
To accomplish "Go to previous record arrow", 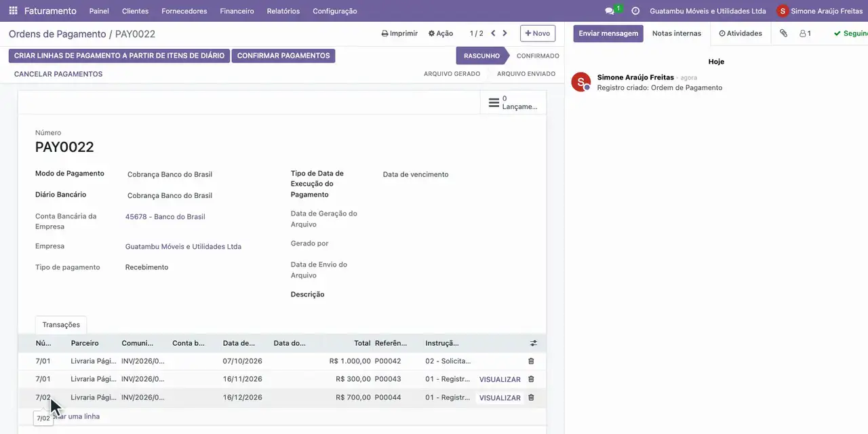I will [x=493, y=33].
